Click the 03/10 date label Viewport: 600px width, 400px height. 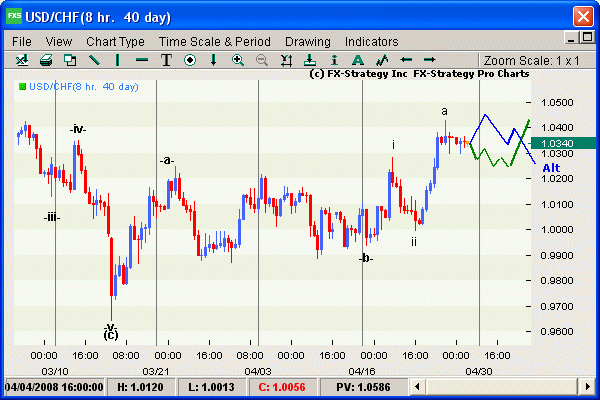(55, 371)
